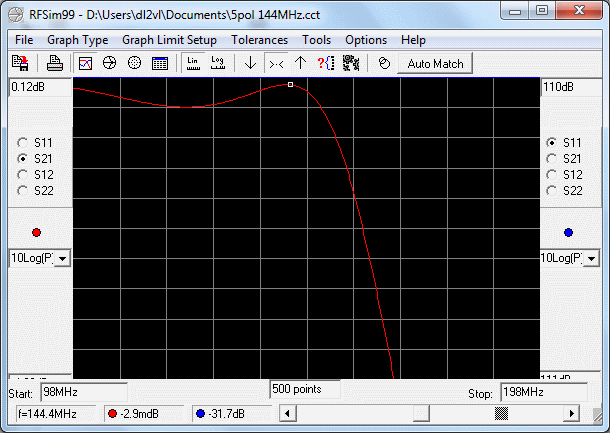Click the frequency scrollbar right arrow
This screenshot has height=433, width=610.
(572, 413)
